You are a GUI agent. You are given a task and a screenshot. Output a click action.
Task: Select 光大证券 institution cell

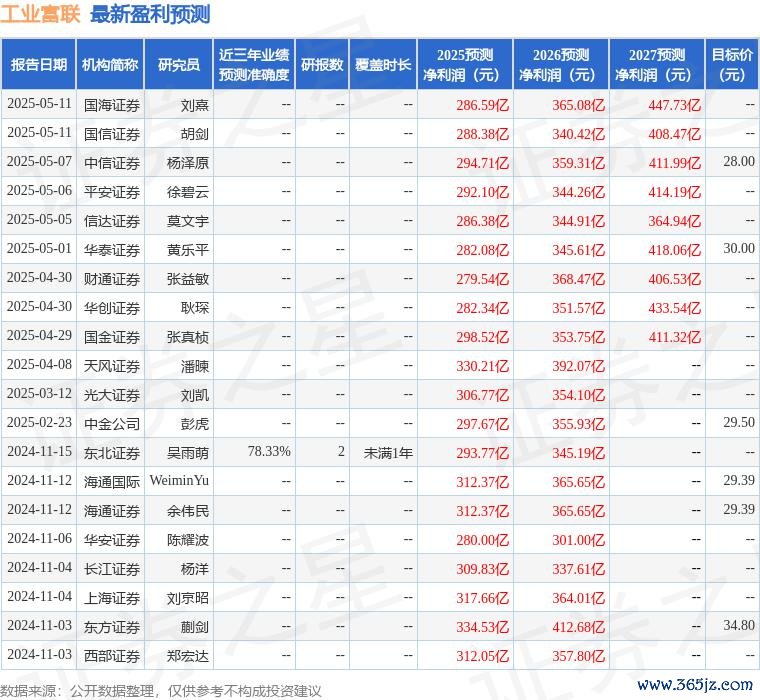tap(112, 395)
